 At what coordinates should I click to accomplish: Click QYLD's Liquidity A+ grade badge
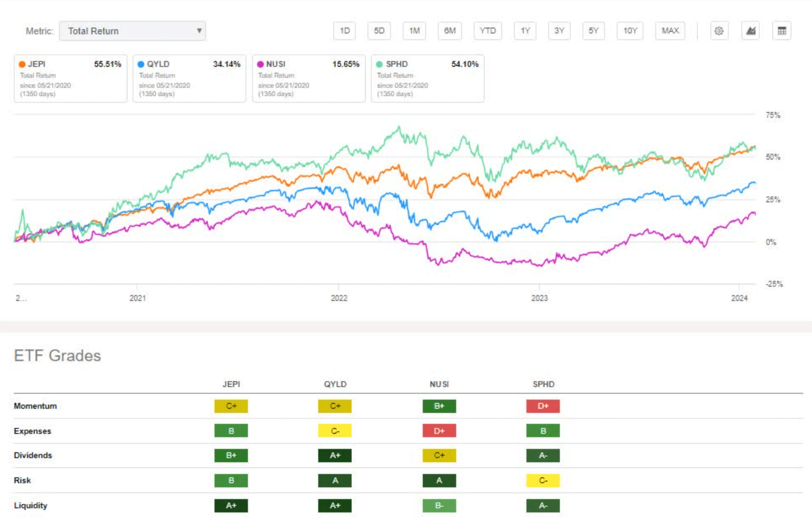tap(335, 505)
